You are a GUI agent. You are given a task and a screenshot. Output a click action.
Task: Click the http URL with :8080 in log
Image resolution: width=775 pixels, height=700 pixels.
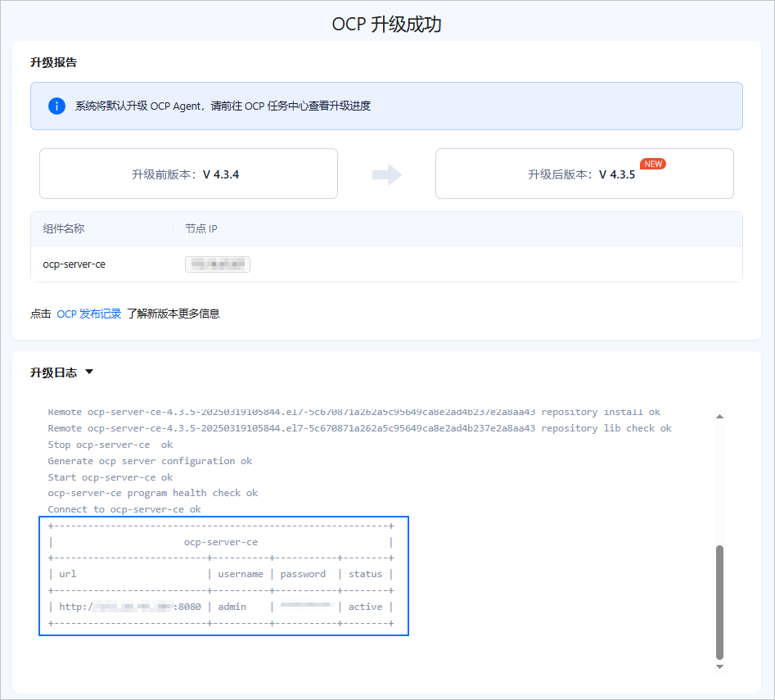(130, 607)
